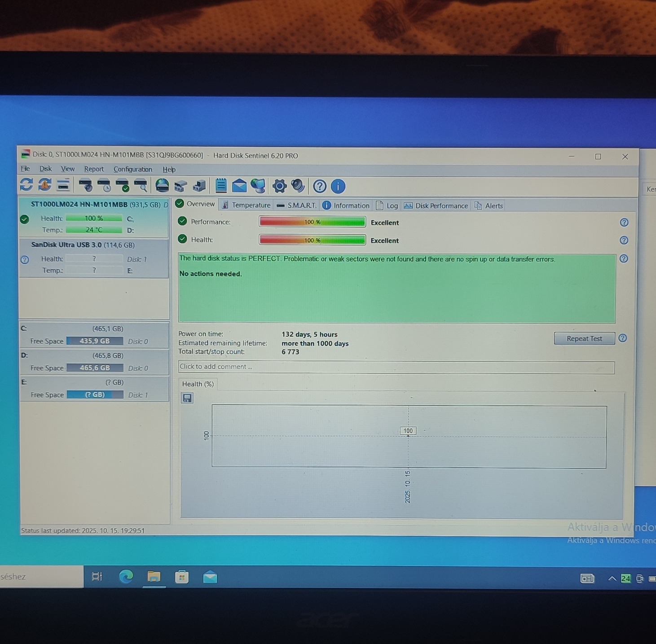Open Microsoft Store from the taskbar

[x=182, y=577]
